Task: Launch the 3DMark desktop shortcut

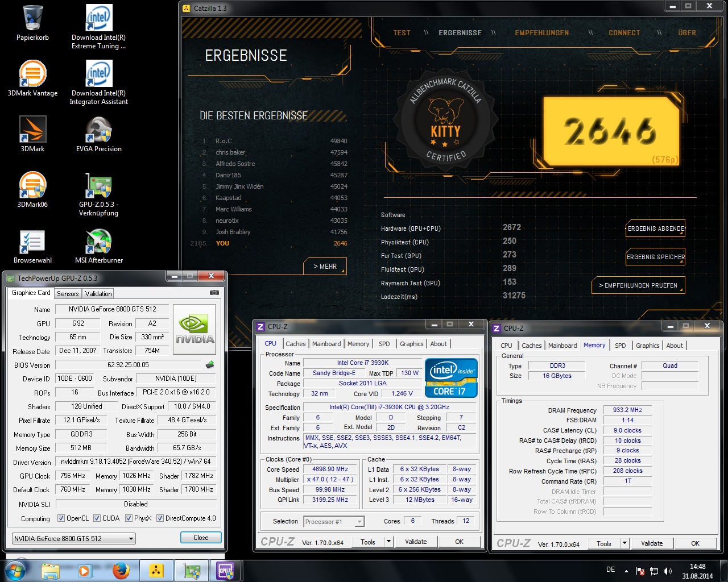Action: (32, 134)
